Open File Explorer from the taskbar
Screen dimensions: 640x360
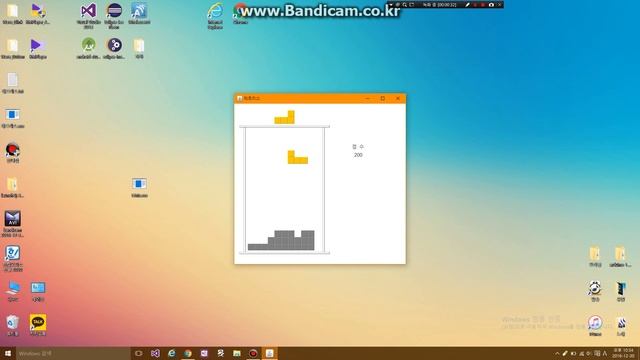click(237, 353)
